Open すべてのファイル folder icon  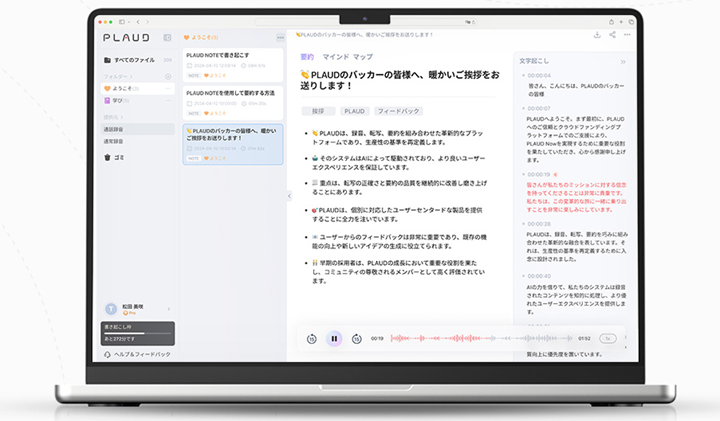click(x=107, y=60)
